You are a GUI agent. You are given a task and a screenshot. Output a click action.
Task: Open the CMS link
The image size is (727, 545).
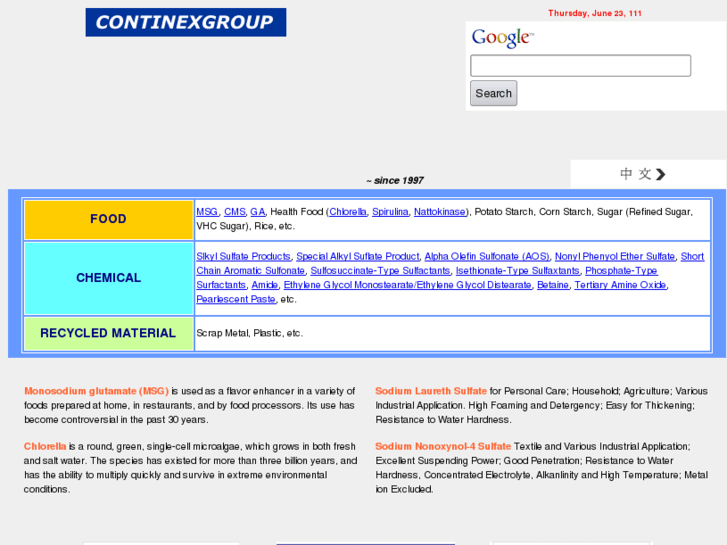click(x=235, y=212)
